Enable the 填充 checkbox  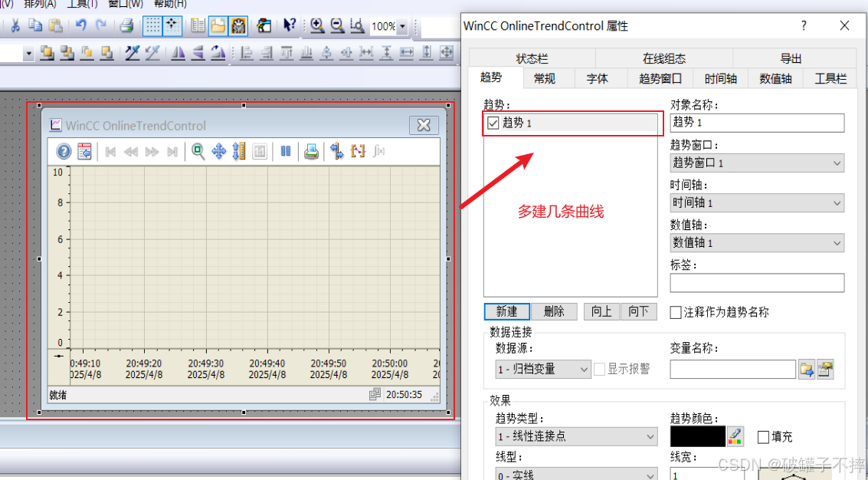point(763,437)
